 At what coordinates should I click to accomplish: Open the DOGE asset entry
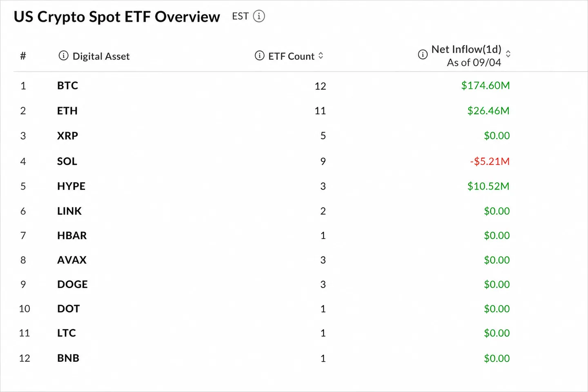click(x=72, y=284)
